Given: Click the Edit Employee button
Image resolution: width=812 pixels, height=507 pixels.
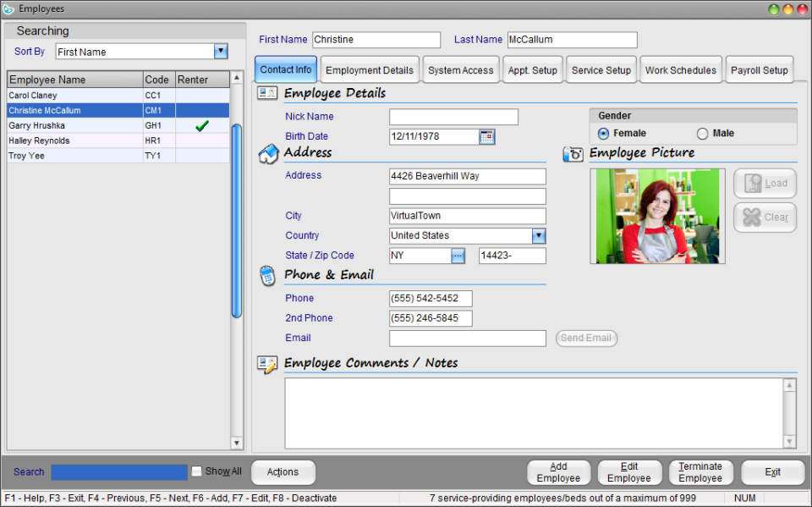Looking at the screenshot, I should click(629, 472).
